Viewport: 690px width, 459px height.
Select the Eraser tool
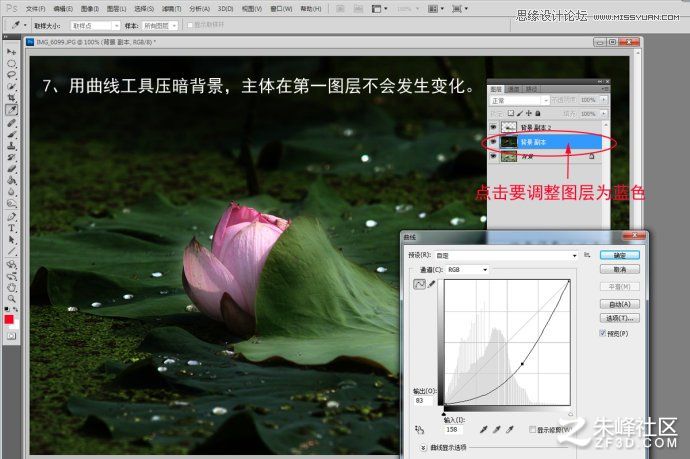[x=11, y=169]
